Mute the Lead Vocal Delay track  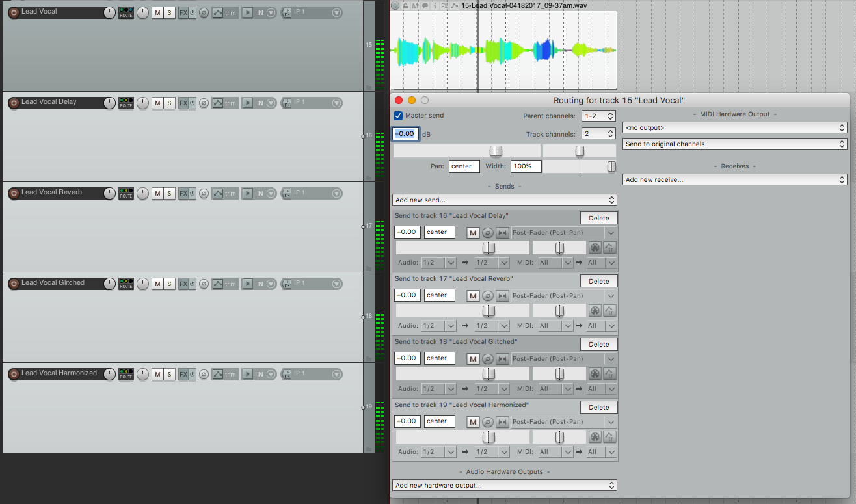tap(157, 103)
